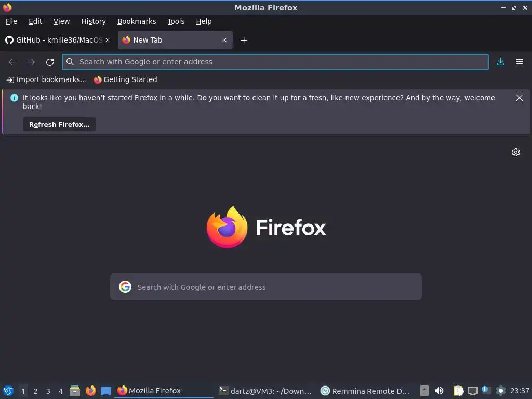Launch the file manager from taskbar
This screenshot has width=532, height=399.
point(75,391)
